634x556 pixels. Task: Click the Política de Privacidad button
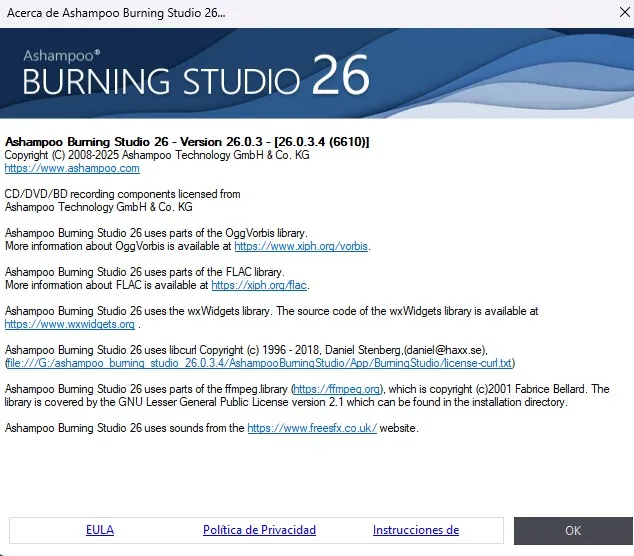259,530
